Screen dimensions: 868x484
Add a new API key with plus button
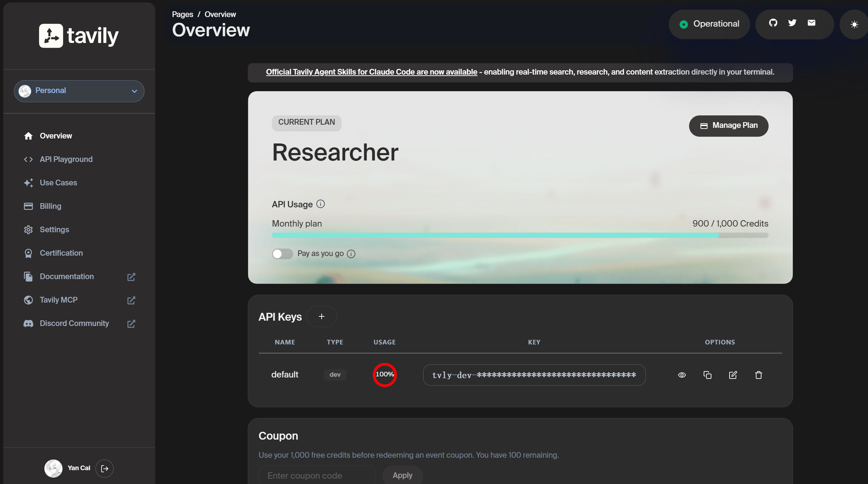(322, 316)
